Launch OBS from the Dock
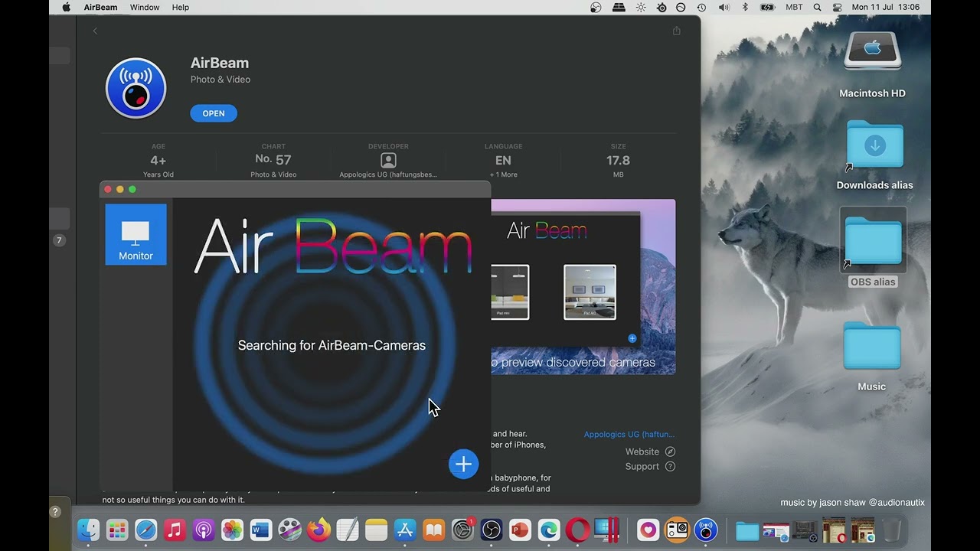980x551 pixels. 492,530
